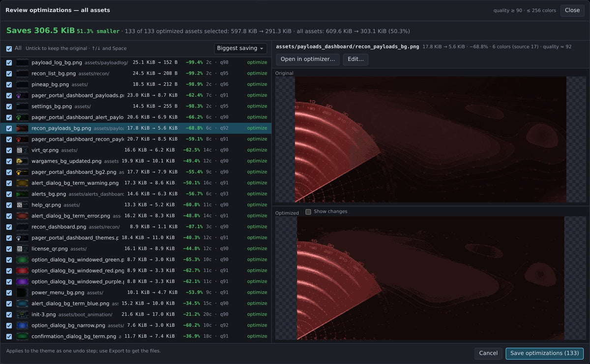The width and height of the screenshot is (590, 364).
Task: Click Open in optimizer button
Action: (308, 59)
